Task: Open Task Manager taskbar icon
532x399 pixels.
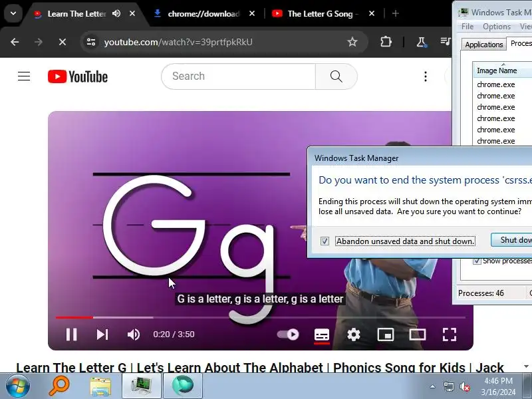Action: coord(142,386)
